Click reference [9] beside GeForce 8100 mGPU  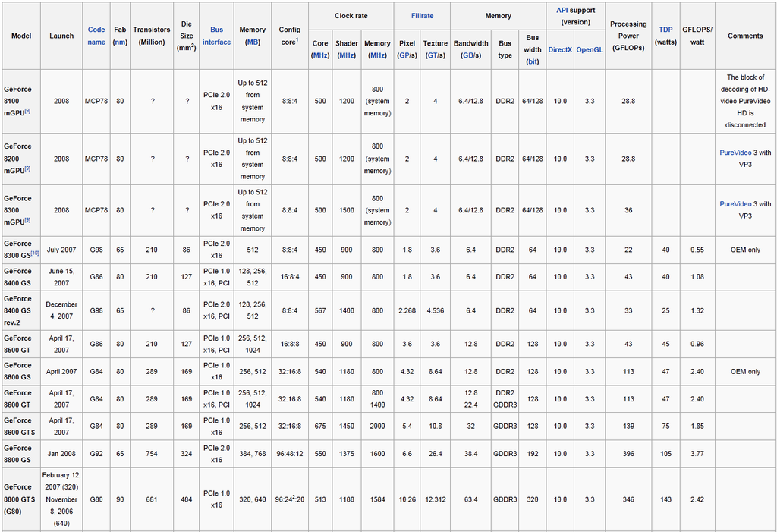pyautogui.click(x=28, y=111)
